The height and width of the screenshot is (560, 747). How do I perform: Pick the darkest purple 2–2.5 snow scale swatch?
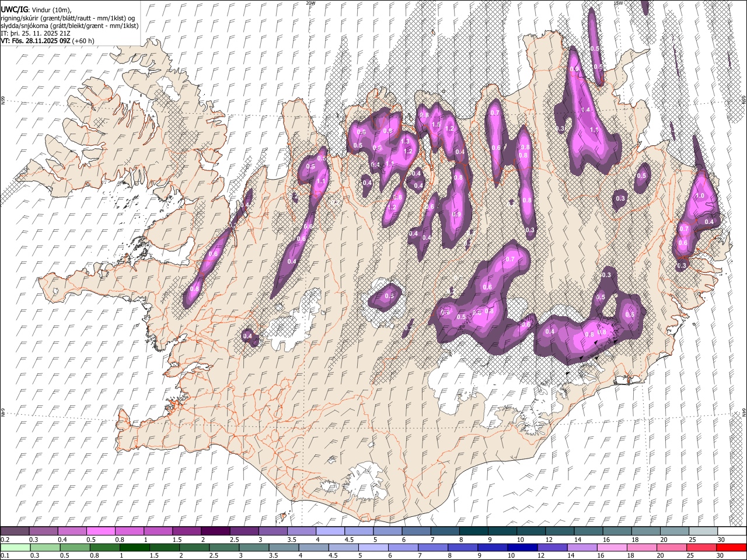coord(215,531)
